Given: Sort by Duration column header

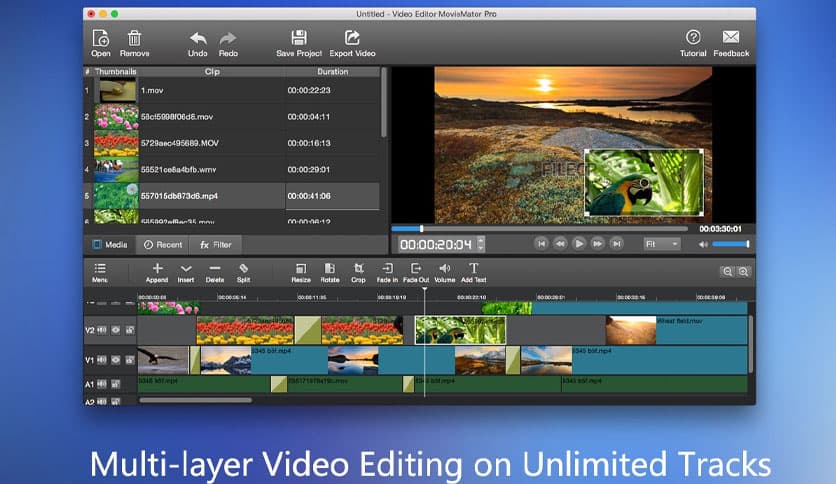Looking at the screenshot, I should pyautogui.click(x=333, y=71).
